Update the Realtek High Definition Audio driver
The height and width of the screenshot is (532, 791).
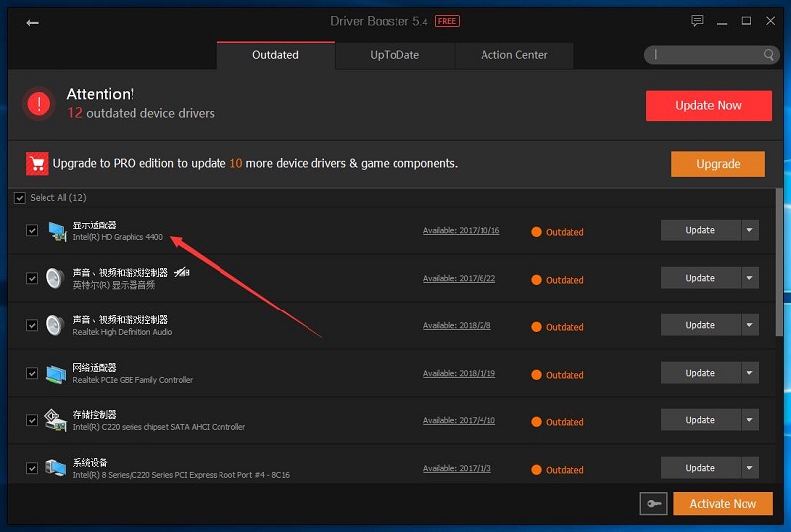point(700,325)
